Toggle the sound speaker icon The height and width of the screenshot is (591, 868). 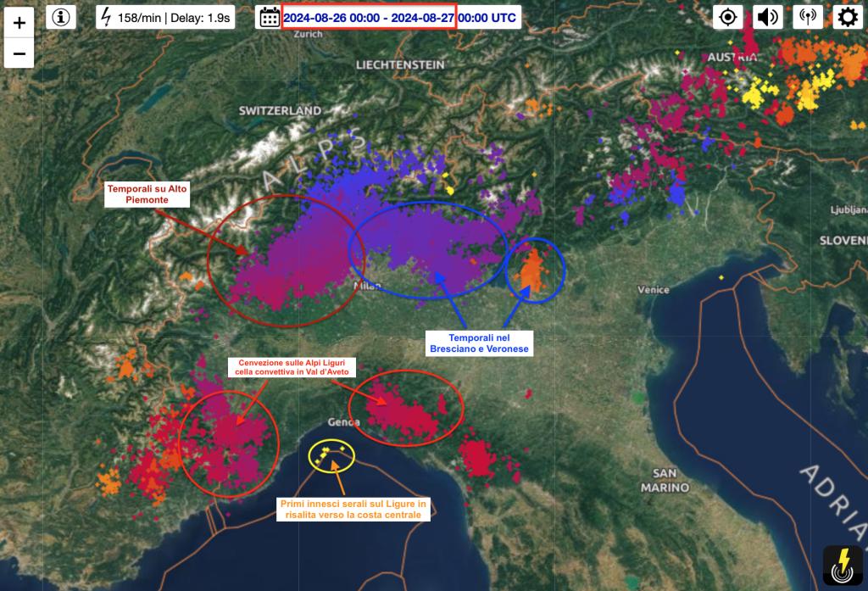pos(768,17)
